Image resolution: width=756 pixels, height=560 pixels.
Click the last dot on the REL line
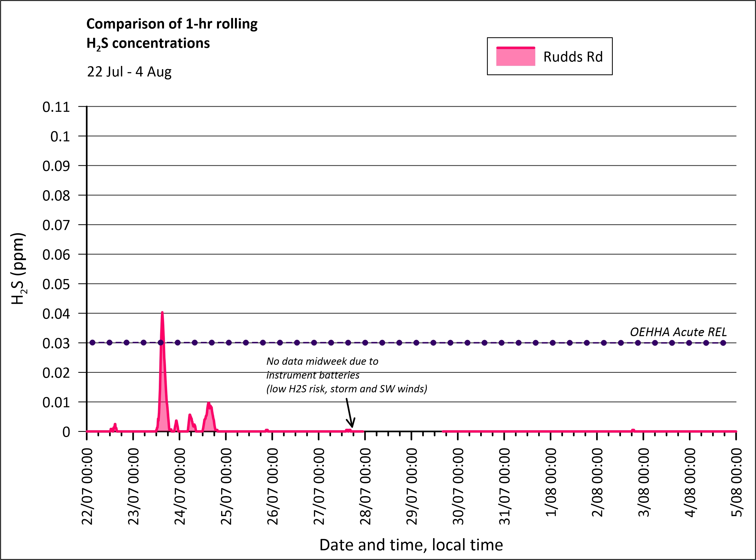[723, 343]
